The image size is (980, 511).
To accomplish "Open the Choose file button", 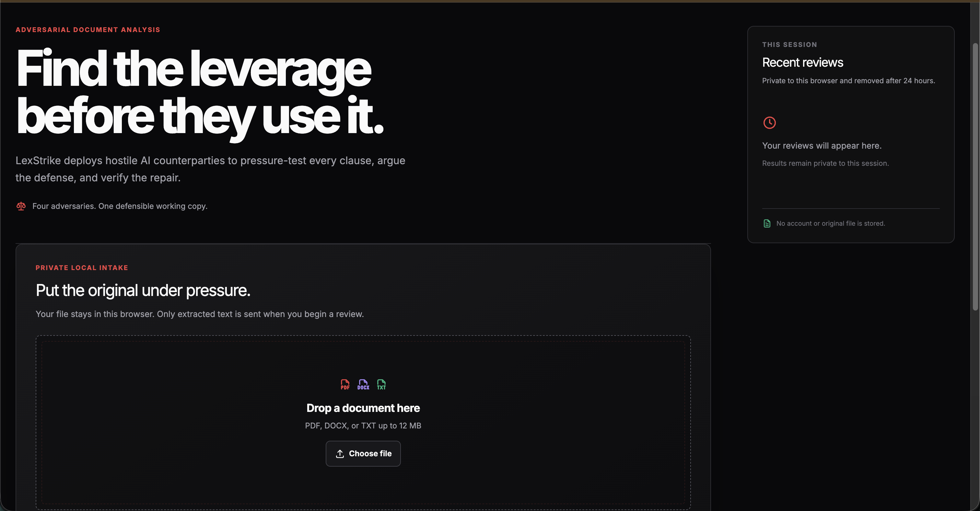I will (x=363, y=454).
